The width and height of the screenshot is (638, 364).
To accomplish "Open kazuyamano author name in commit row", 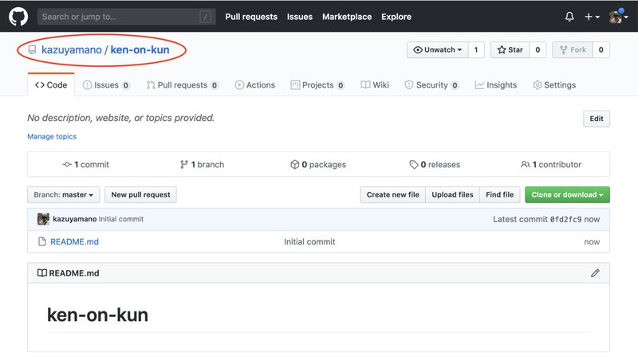I will point(75,219).
